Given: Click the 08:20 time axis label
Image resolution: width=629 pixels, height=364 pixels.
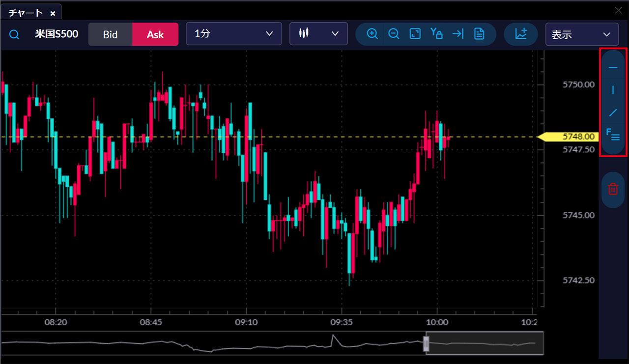Looking at the screenshot, I should point(56,322).
